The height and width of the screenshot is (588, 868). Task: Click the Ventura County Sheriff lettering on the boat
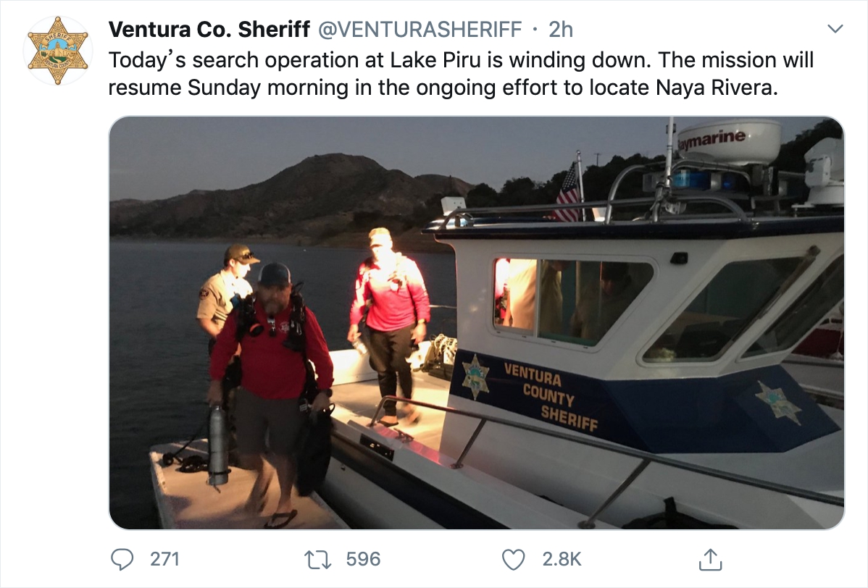552,396
